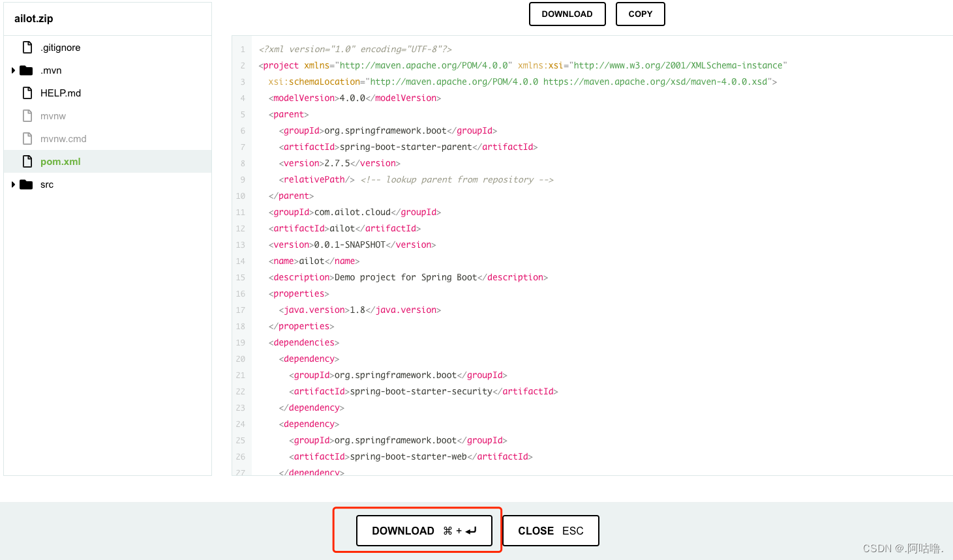The image size is (953, 560).
Task: Click the .gitignore file icon
Action: coord(27,47)
